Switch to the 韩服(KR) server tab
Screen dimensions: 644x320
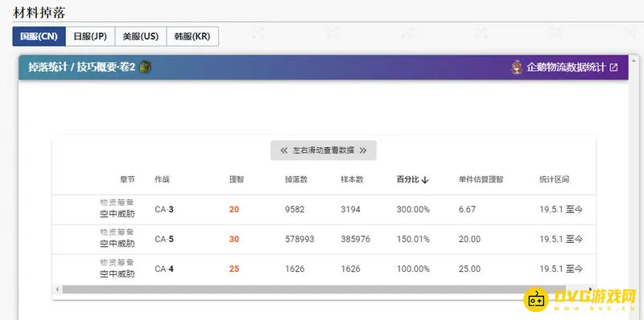pyautogui.click(x=192, y=36)
